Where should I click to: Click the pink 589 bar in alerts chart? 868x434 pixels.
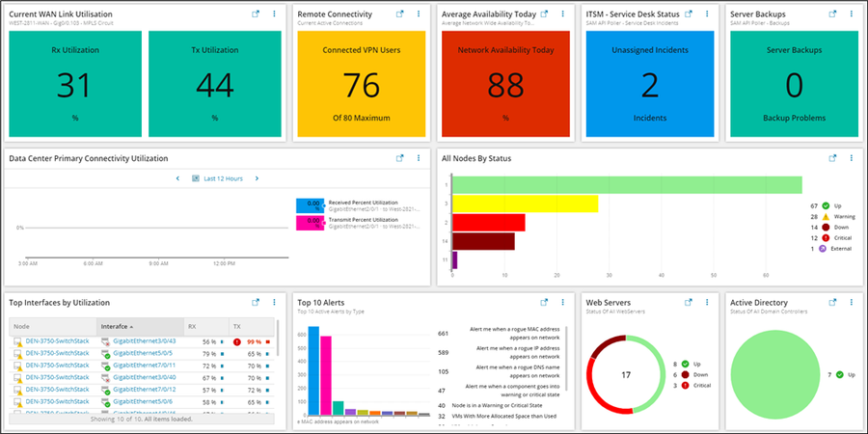(x=326, y=375)
